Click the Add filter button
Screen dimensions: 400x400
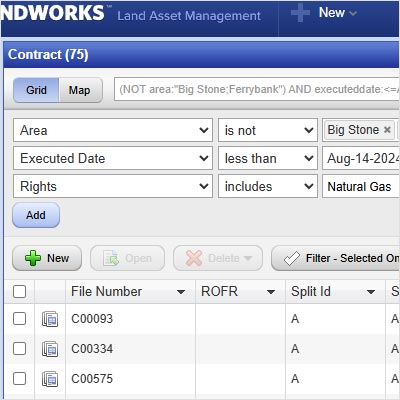36,215
